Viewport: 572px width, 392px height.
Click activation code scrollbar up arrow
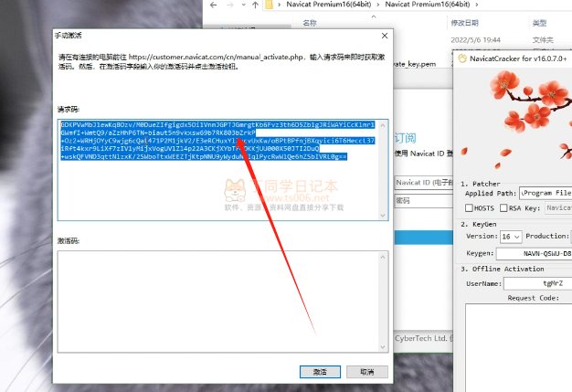383,257
